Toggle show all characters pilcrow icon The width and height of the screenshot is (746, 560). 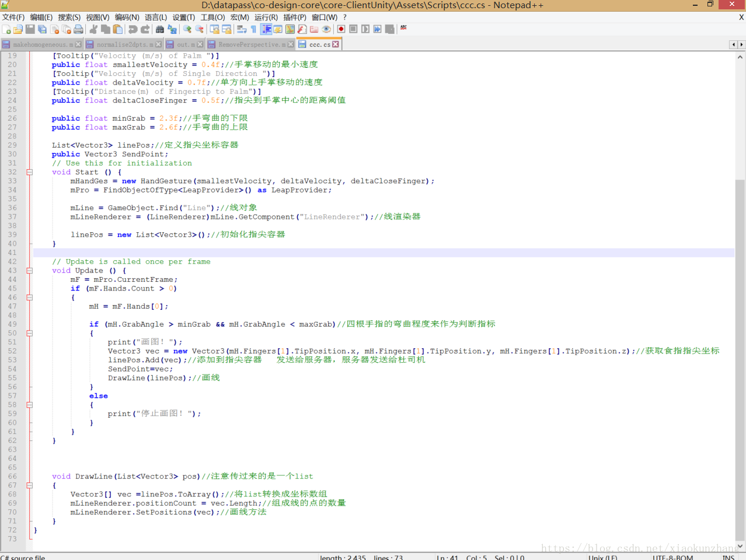coord(253,29)
